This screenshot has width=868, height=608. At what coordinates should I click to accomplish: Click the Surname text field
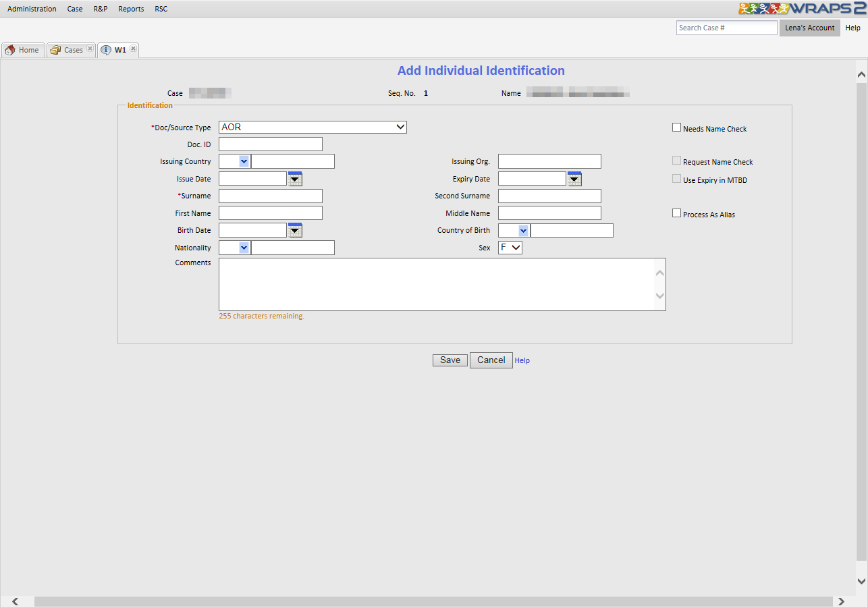pos(271,196)
